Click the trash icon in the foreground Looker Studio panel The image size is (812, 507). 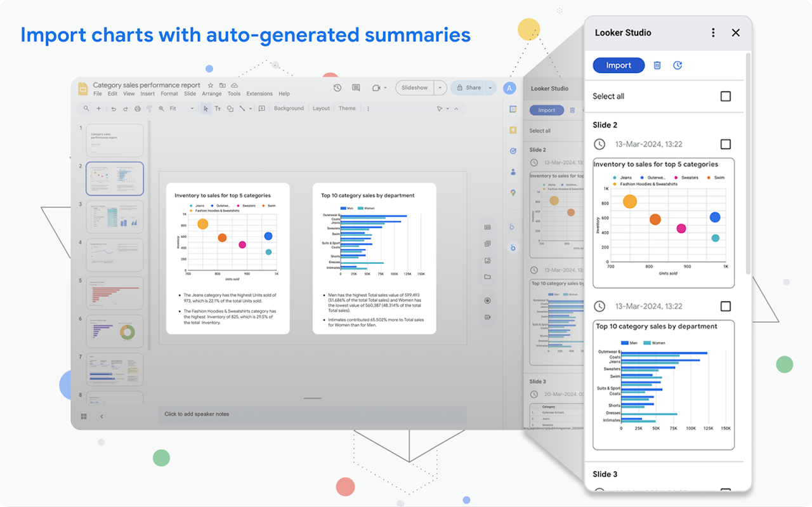pos(657,65)
